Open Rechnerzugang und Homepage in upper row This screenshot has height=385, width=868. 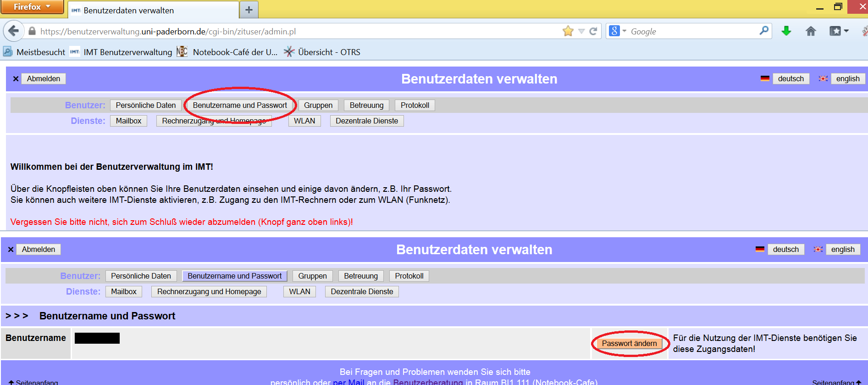click(x=214, y=121)
